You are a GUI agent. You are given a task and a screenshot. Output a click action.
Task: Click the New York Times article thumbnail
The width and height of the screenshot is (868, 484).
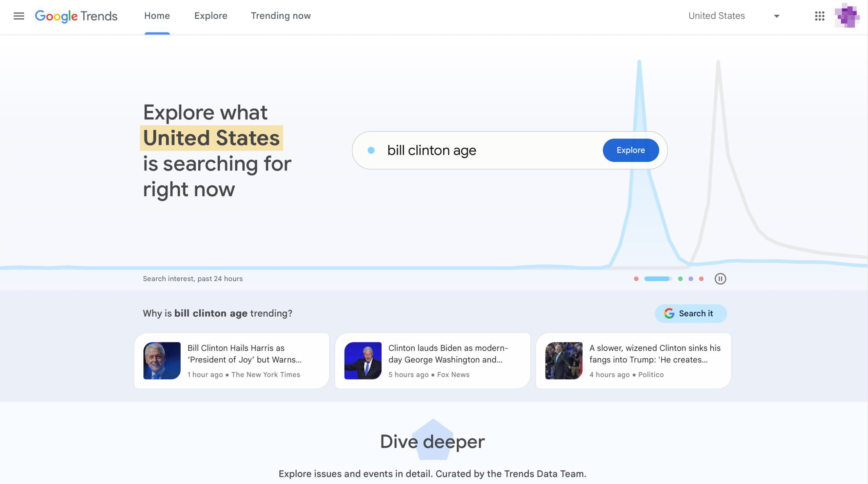tap(162, 360)
